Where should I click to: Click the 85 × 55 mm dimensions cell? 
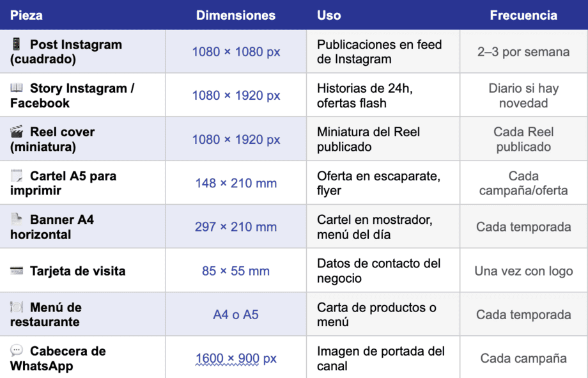pos(236,271)
